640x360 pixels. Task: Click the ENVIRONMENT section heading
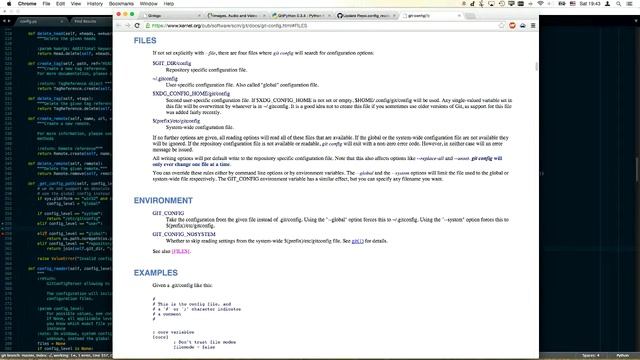pos(163,200)
